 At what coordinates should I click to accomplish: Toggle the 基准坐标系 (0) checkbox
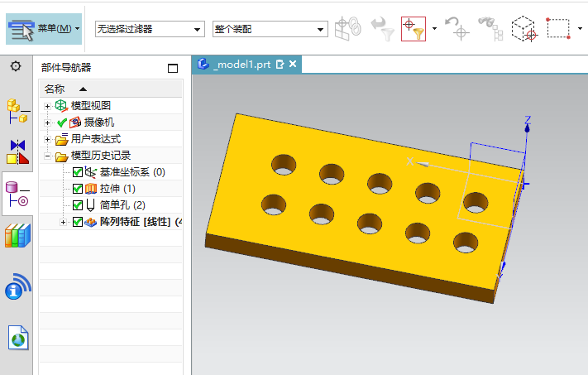[78, 172]
